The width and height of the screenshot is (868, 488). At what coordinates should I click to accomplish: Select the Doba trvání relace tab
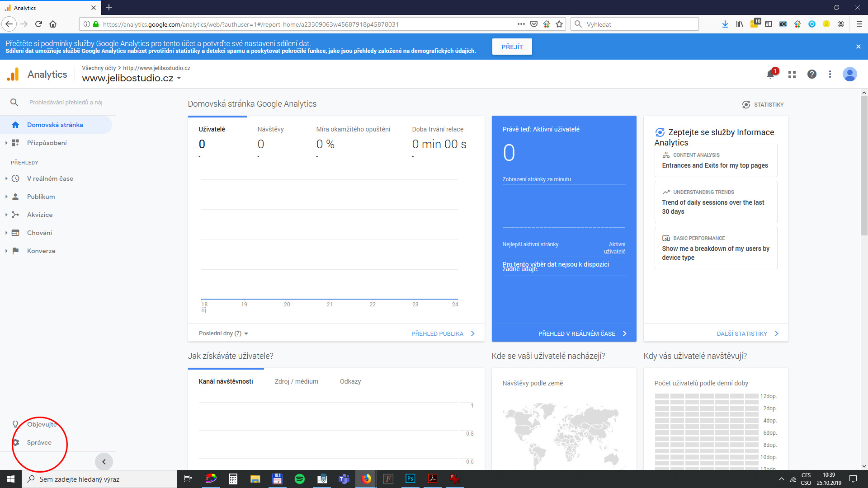coord(439,138)
